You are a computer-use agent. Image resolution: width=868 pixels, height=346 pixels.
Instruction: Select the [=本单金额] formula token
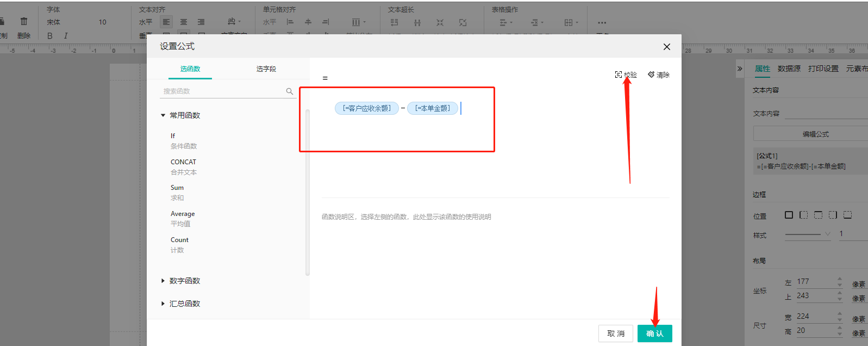pos(433,108)
